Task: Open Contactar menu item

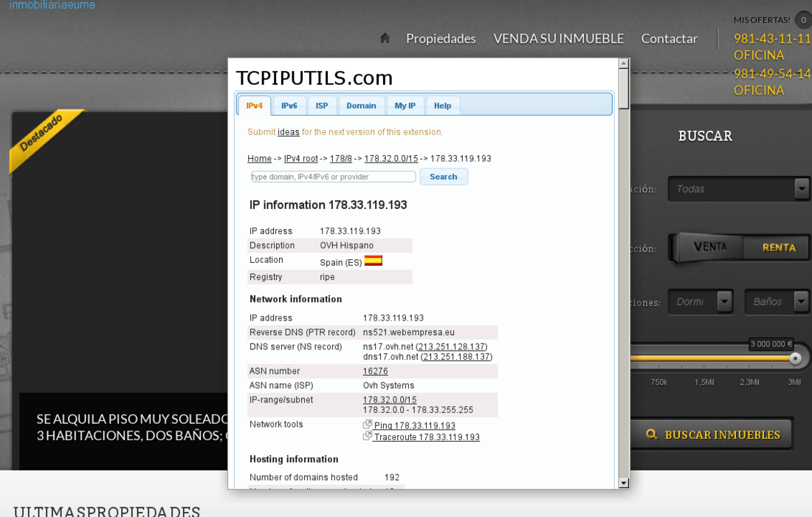Action: 669,39
